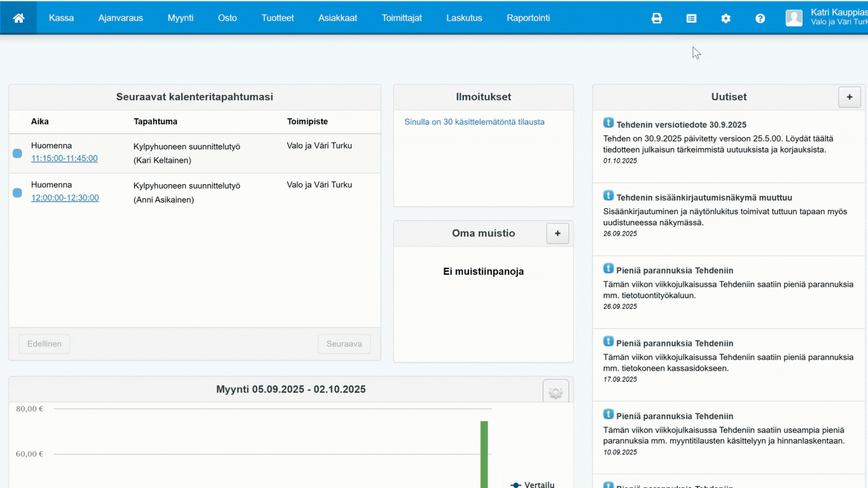Click the plus button in Uutiset panel
Screen dimensions: 868x488
(x=849, y=97)
